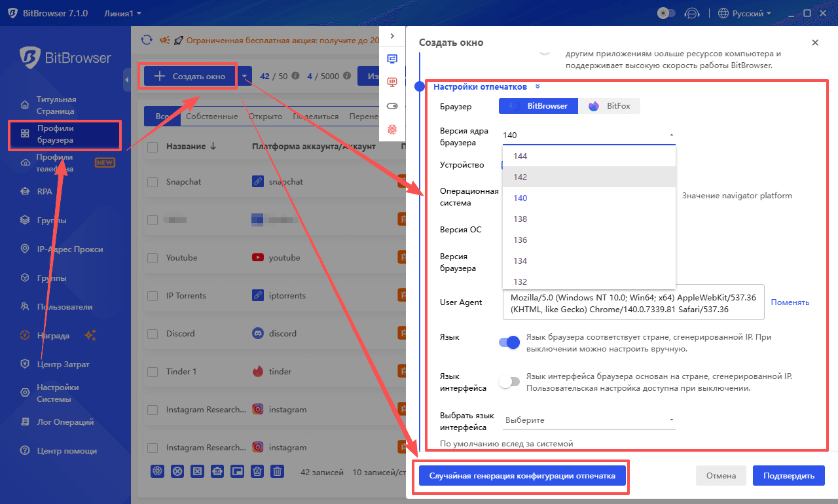The image size is (838, 504).
Task: Click the info icon next to 4 / 5000
Action: point(347,76)
